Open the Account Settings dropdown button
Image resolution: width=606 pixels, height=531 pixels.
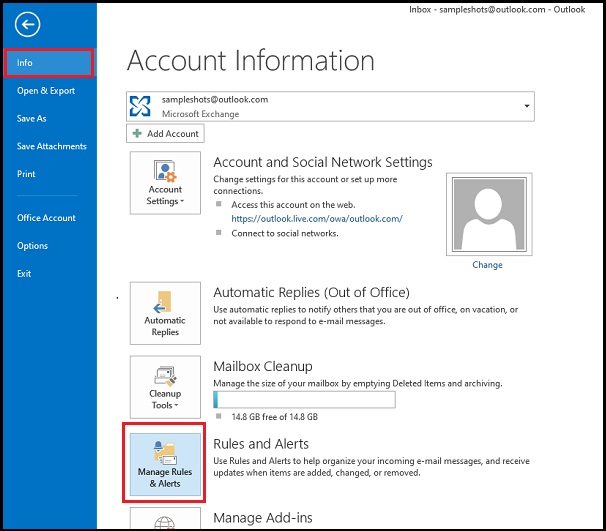click(x=165, y=183)
